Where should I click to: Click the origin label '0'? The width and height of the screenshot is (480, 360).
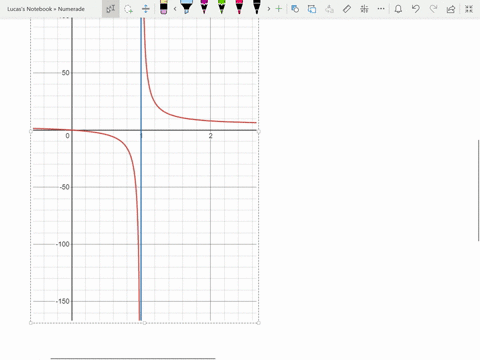(67, 136)
